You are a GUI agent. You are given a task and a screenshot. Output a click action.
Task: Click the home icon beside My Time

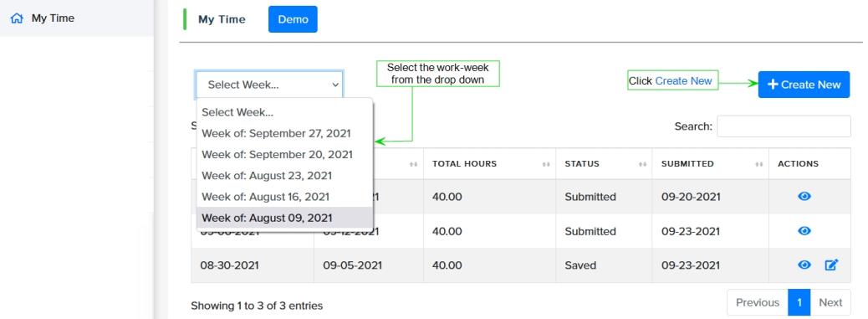point(18,18)
